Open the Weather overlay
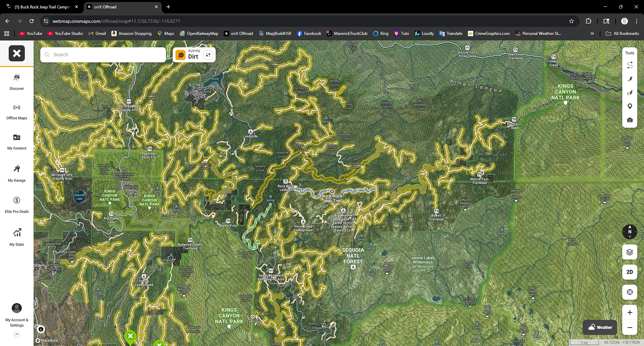Screen dimensions: 644x346 click(600, 327)
